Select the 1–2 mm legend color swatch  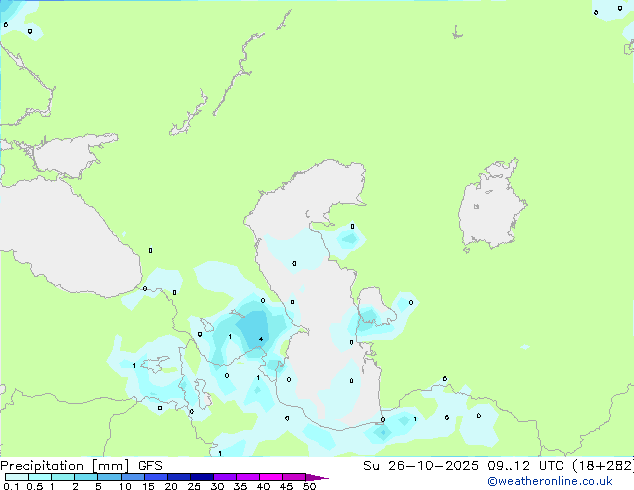coord(63,477)
